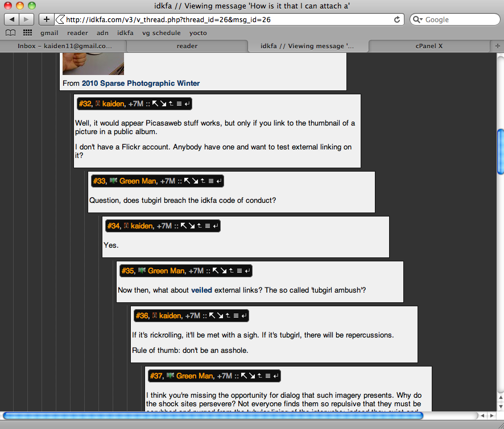The image size is (504, 429).
Task: Add bookmark with the plus button
Action: pyautogui.click(x=46, y=19)
